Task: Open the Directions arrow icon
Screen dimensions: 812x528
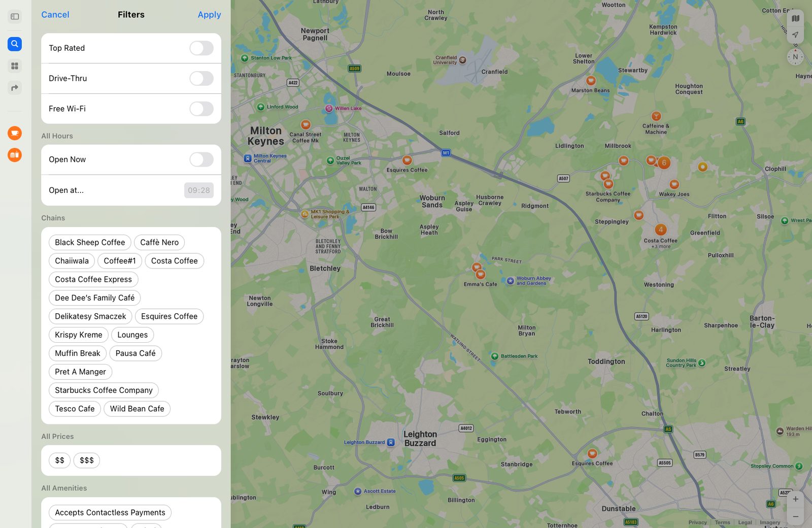Action: tap(15, 88)
